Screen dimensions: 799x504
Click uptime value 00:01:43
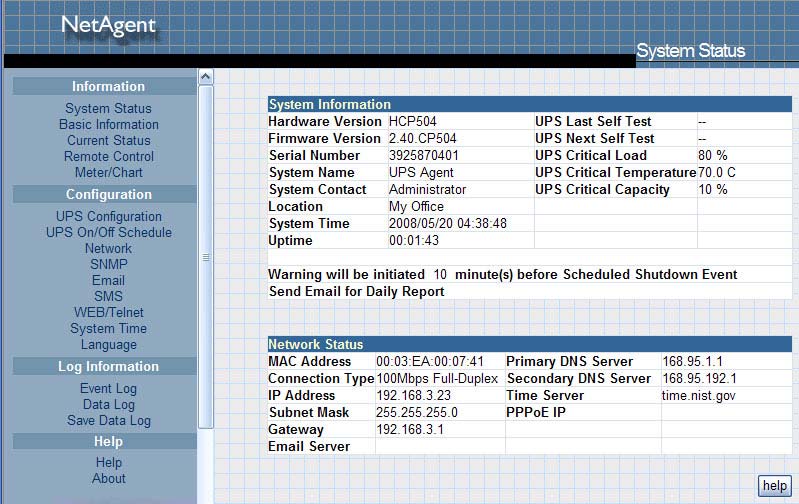tap(414, 241)
